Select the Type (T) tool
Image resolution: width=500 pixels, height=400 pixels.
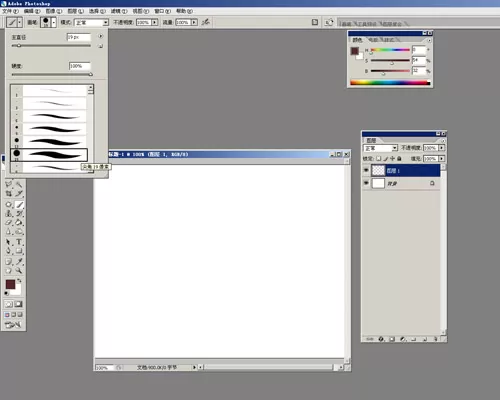pyautogui.click(x=19, y=242)
